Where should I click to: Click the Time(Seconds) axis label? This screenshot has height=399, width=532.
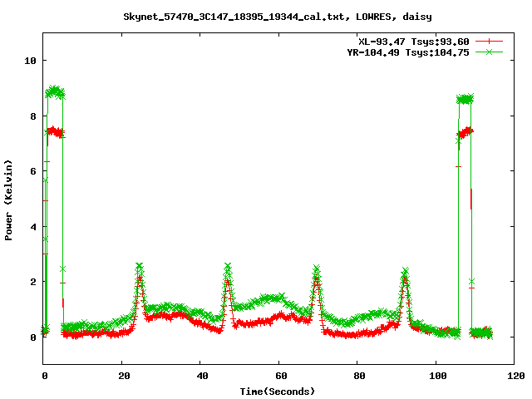coord(278,392)
